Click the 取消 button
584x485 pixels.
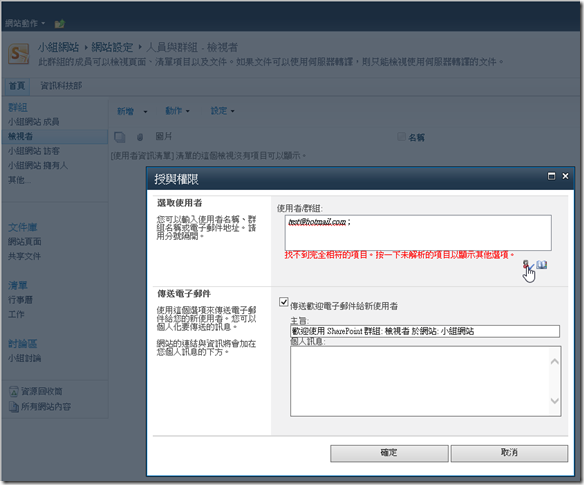pos(509,453)
